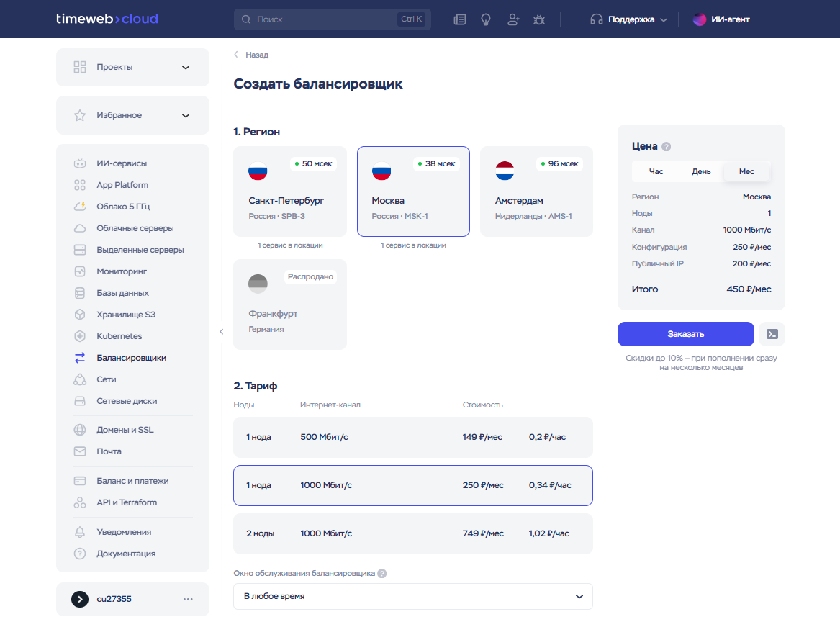Image resolution: width=840 pixels, height=622 pixels.
Task: Click the Поиск search field
Action: (x=332, y=19)
